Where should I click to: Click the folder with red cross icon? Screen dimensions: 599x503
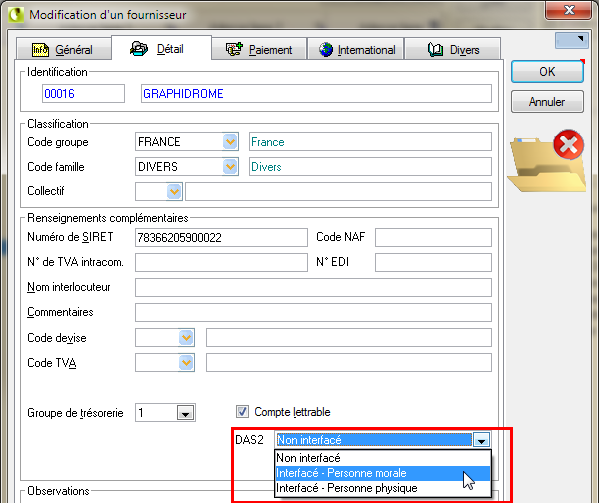[547, 160]
